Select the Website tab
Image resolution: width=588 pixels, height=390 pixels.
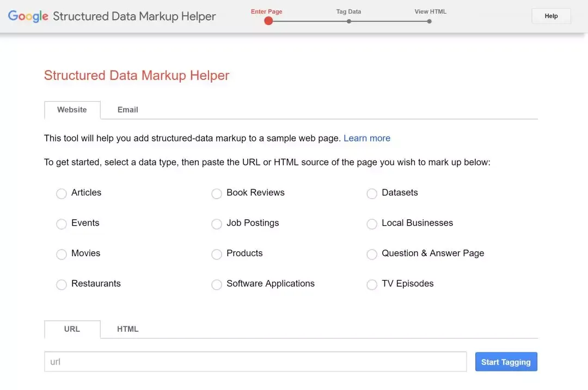point(72,110)
